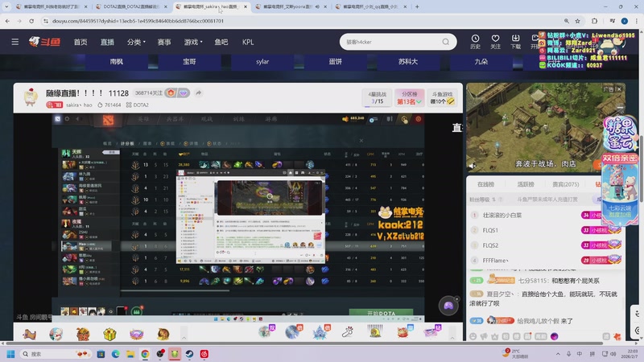Close the gamepad floating widget
The image size is (644, 362).
click(x=456, y=298)
